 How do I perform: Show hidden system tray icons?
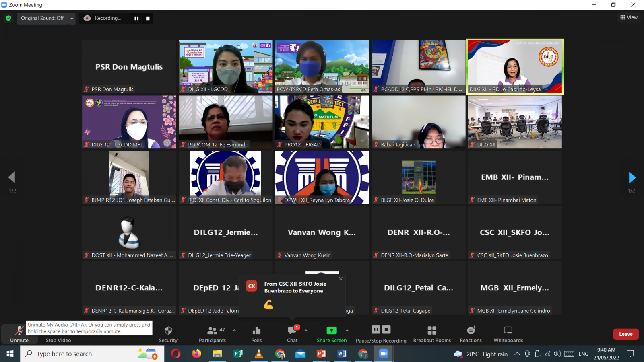pyautogui.click(x=517, y=354)
